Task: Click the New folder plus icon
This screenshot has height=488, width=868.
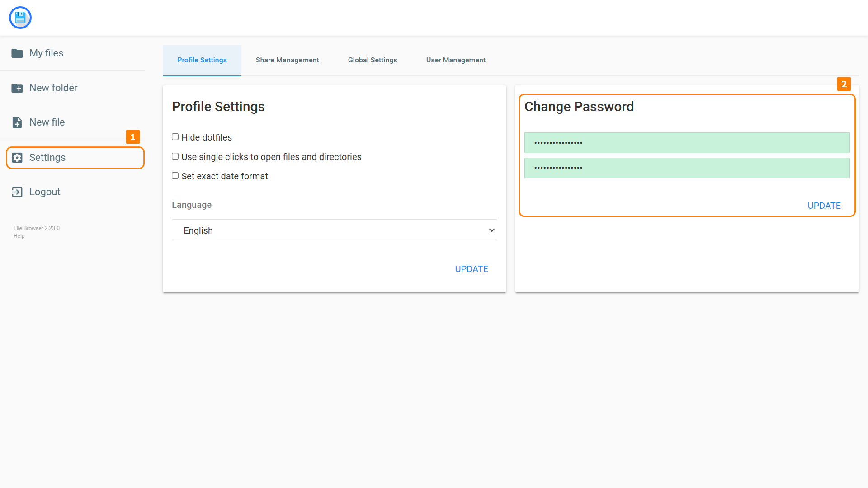Action: click(17, 88)
